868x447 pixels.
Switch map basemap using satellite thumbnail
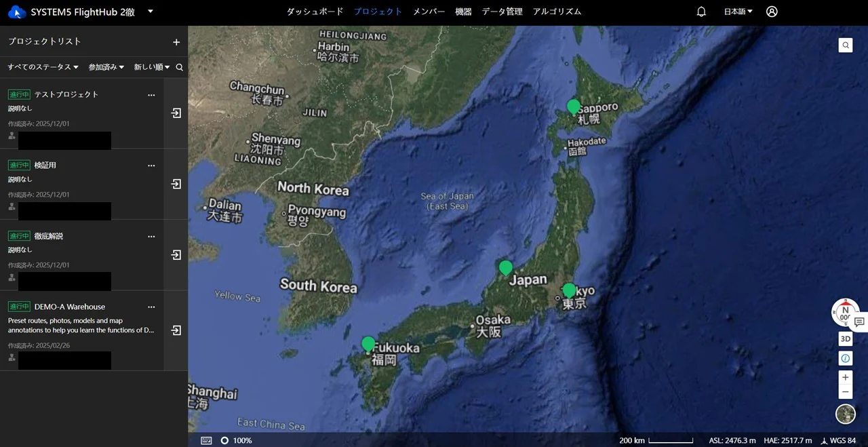[x=845, y=413]
